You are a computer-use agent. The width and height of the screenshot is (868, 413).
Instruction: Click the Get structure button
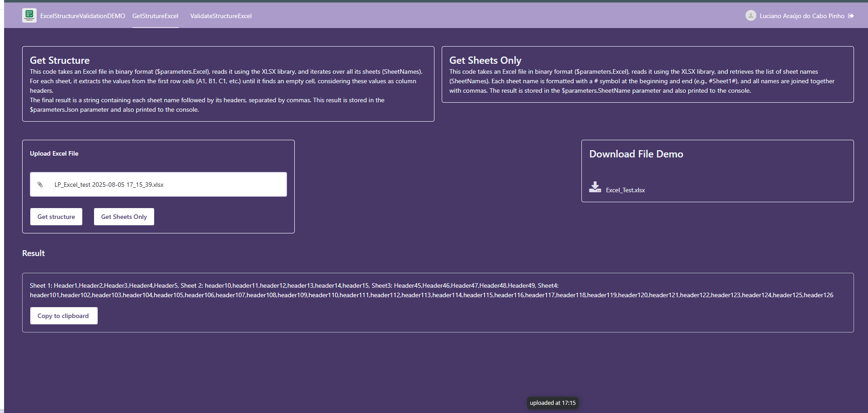coord(56,217)
